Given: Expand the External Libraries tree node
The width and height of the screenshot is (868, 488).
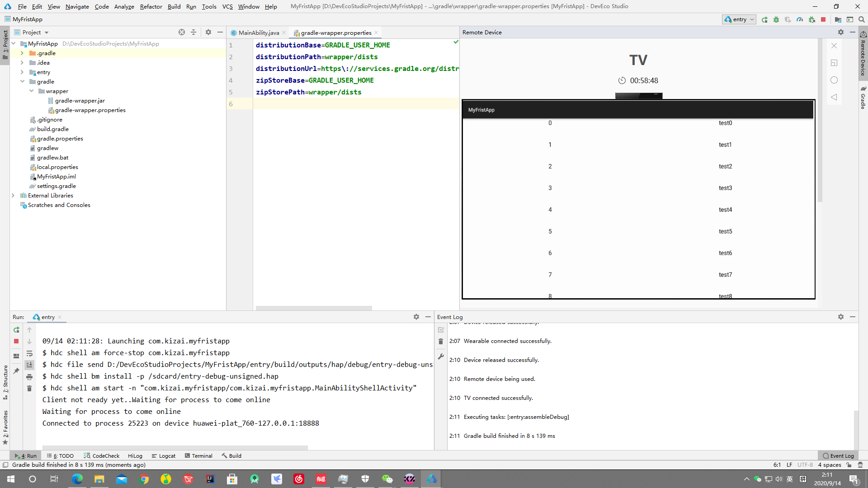Looking at the screenshot, I should tap(13, 196).
